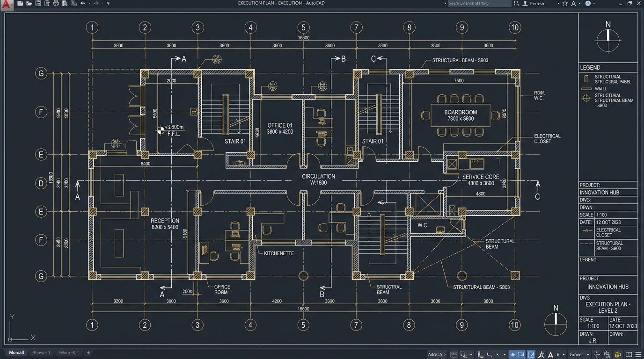Click the user sign-in icon beside Refresh
The width and height of the screenshot is (644, 359).
(525, 3)
